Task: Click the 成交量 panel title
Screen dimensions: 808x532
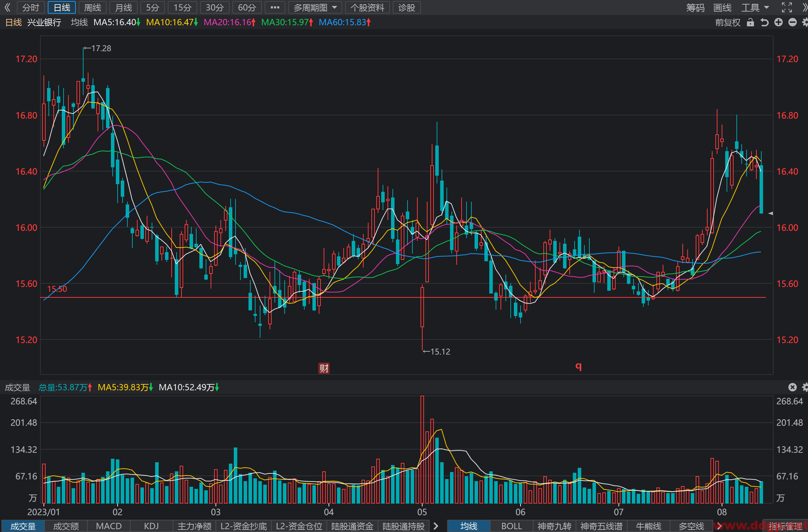Action: click(x=18, y=387)
